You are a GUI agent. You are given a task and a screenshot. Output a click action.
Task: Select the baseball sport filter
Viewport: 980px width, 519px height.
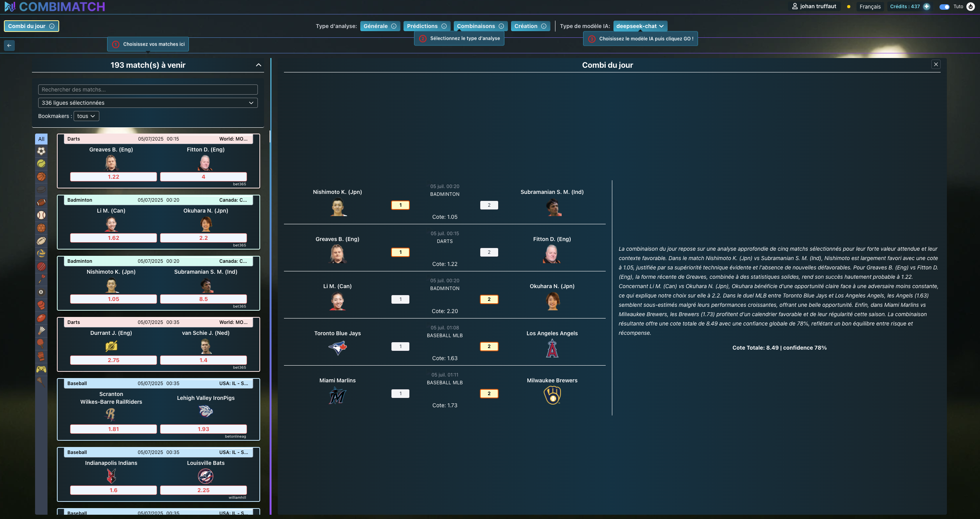tap(41, 215)
